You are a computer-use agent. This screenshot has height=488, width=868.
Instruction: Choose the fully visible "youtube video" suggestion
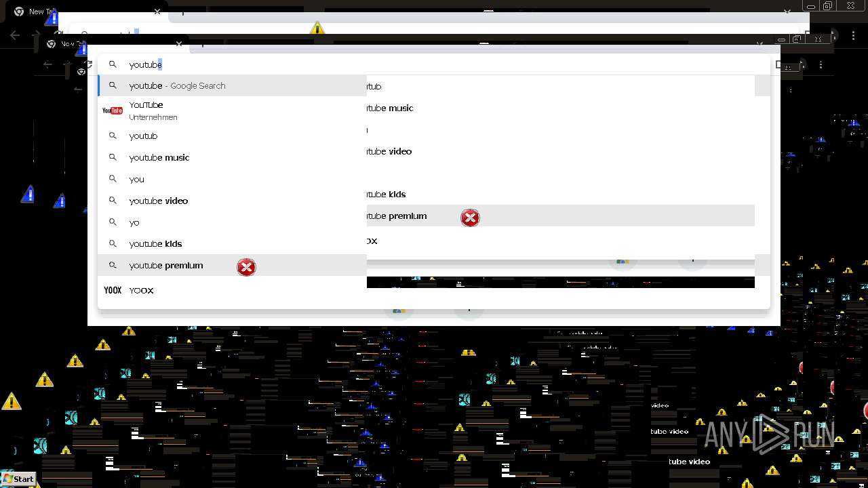point(232,201)
